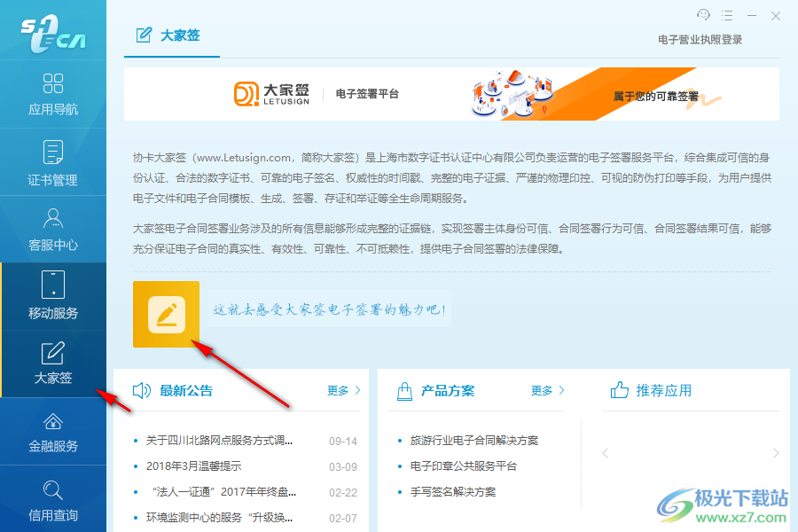Click the 最新公告 heading
The image size is (798, 532).
[x=186, y=390]
